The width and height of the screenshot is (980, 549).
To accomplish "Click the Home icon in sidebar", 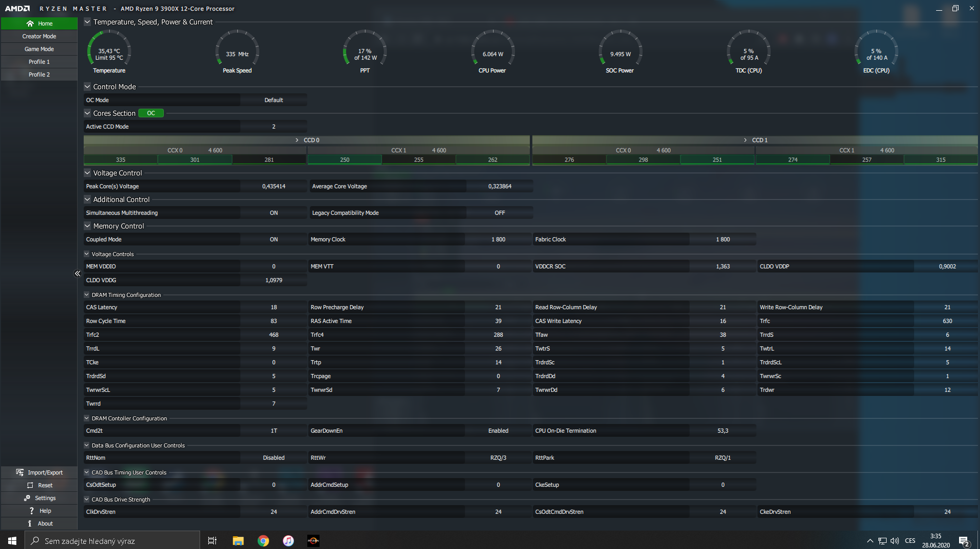I will (x=30, y=23).
